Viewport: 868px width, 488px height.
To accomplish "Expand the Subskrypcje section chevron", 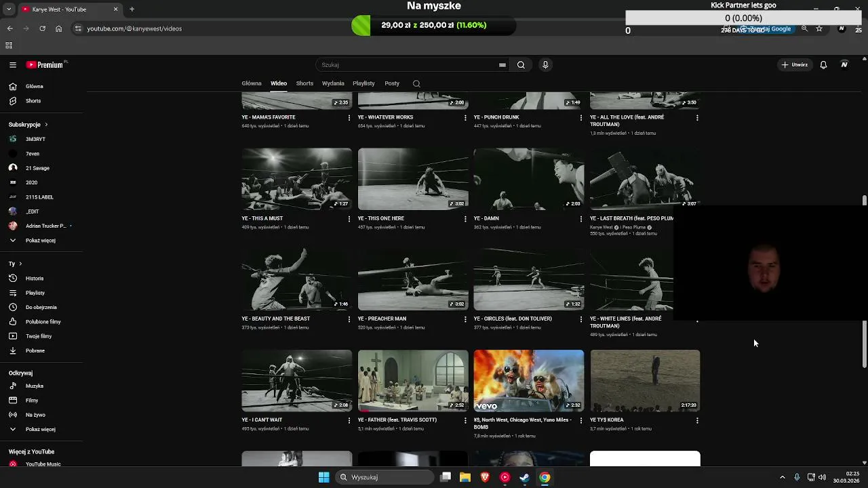I will coord(46,125).
